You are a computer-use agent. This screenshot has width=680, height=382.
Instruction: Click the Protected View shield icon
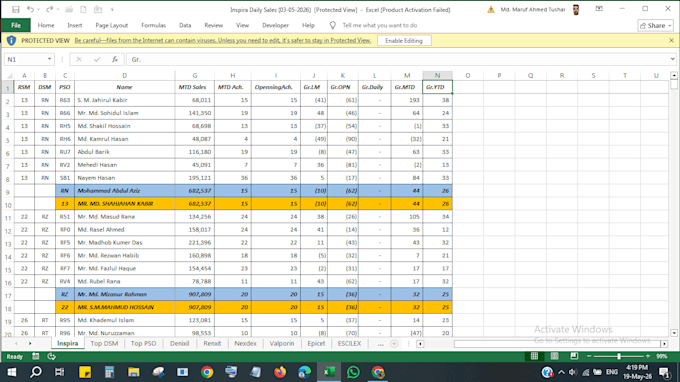point(11,40)
